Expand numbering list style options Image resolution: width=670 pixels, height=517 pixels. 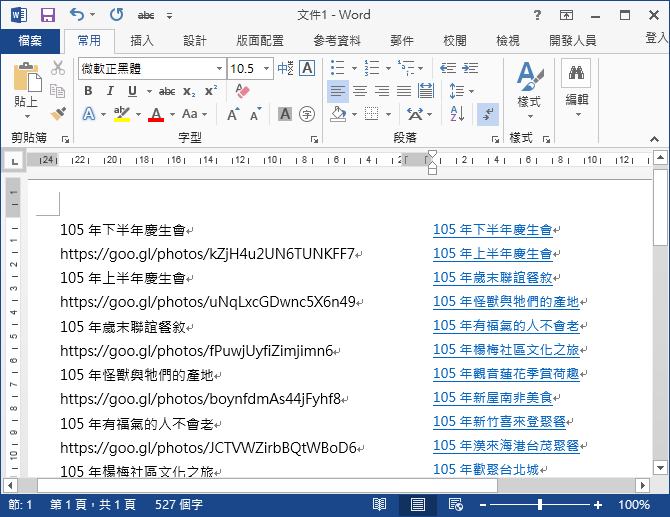click(388, 68)
